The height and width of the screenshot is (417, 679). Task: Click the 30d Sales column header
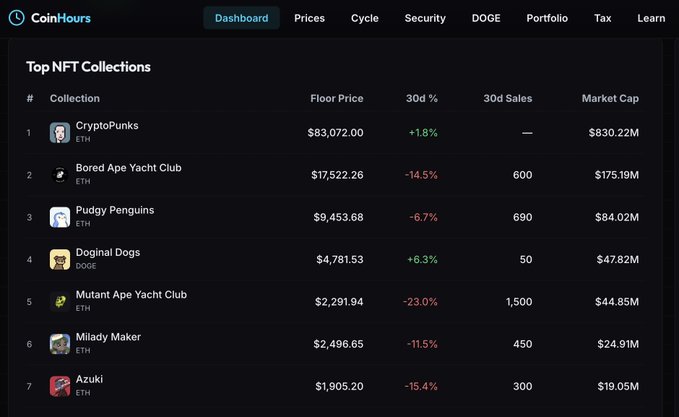tap(508, 98)
